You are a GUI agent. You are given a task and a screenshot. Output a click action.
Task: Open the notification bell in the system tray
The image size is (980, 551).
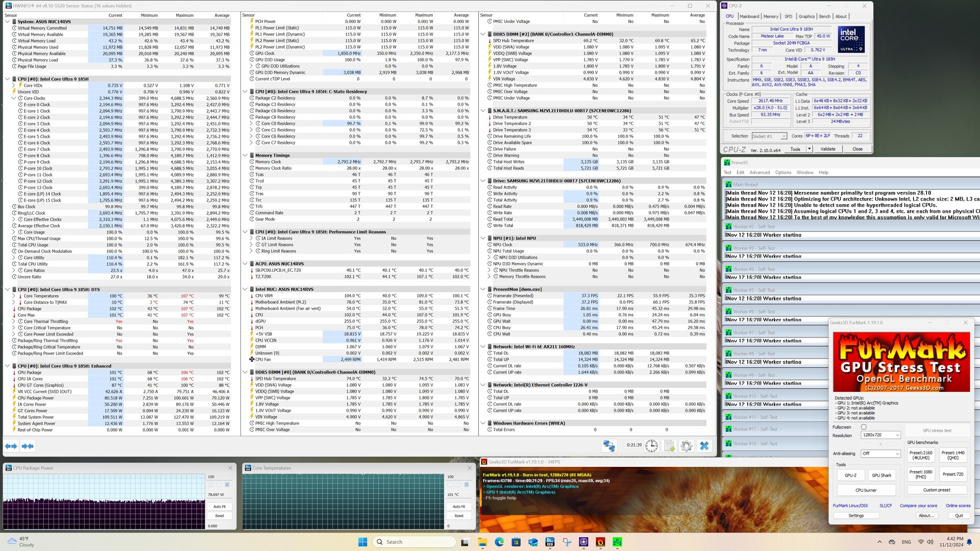(x=968, y=542)
